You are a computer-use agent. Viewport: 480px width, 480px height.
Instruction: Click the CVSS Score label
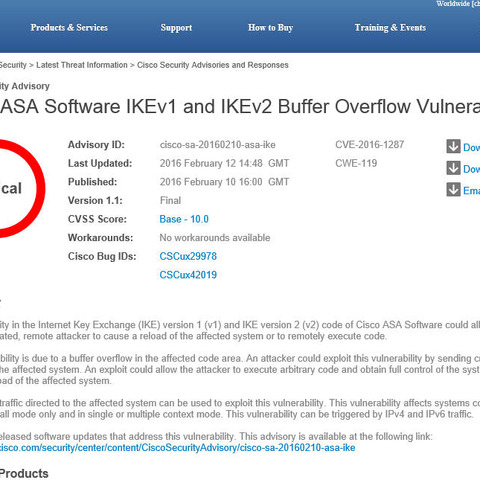tap(97, 219)
